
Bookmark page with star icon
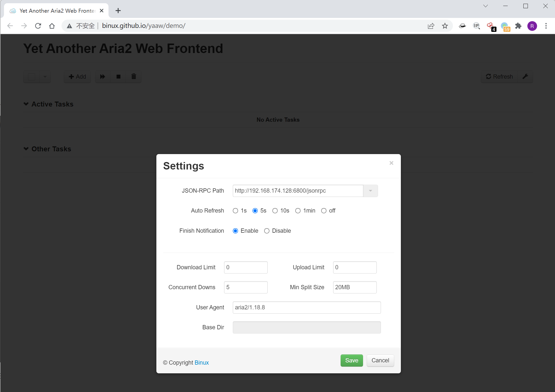point(445,26)
